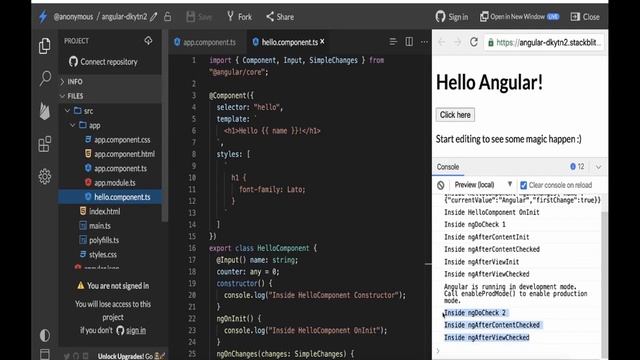640x360 pixels.
Task: Edit project name with pencil icon
Action: (153, 17)
